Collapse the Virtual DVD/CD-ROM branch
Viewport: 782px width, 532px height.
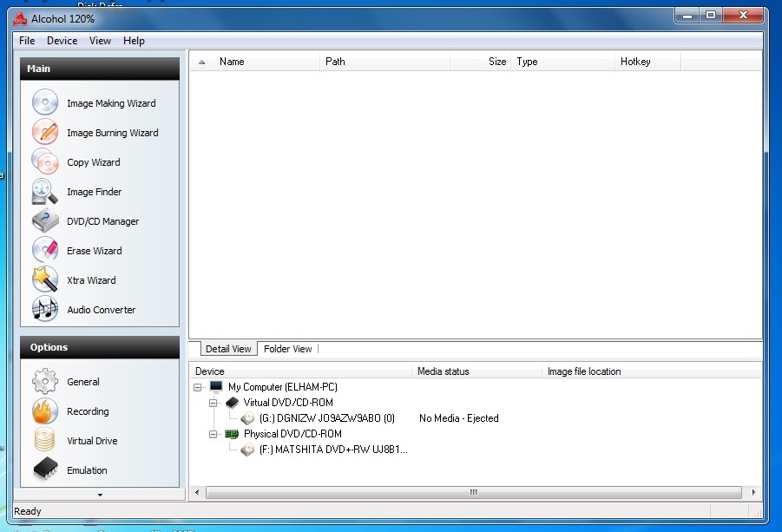213,403
